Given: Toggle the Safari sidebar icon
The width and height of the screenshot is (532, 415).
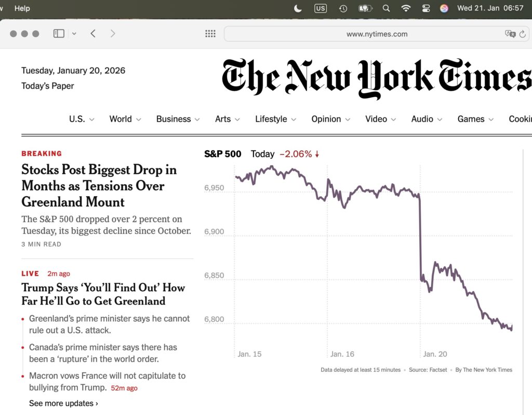Looking at the screenshot, I should tap(59, 34).
